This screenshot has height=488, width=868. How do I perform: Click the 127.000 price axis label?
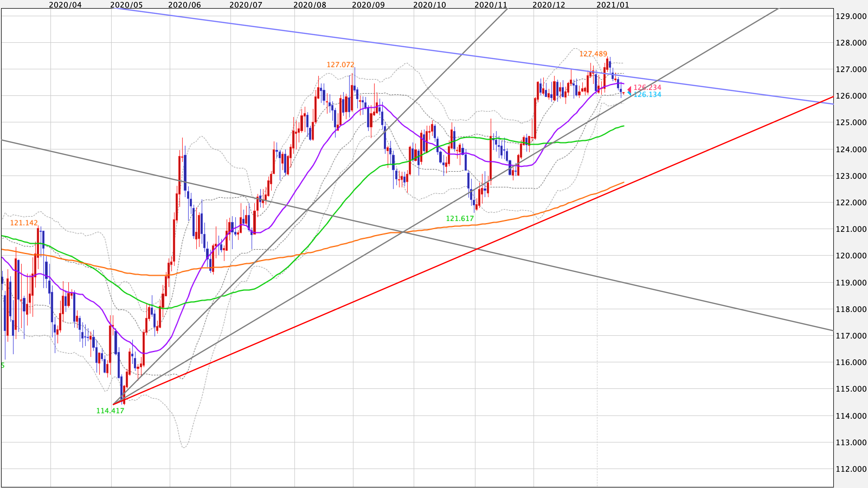tap(851, 69)
